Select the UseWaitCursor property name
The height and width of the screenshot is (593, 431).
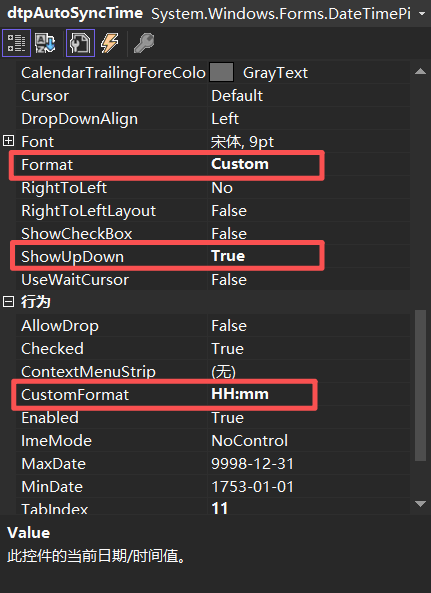coord(75,280)
